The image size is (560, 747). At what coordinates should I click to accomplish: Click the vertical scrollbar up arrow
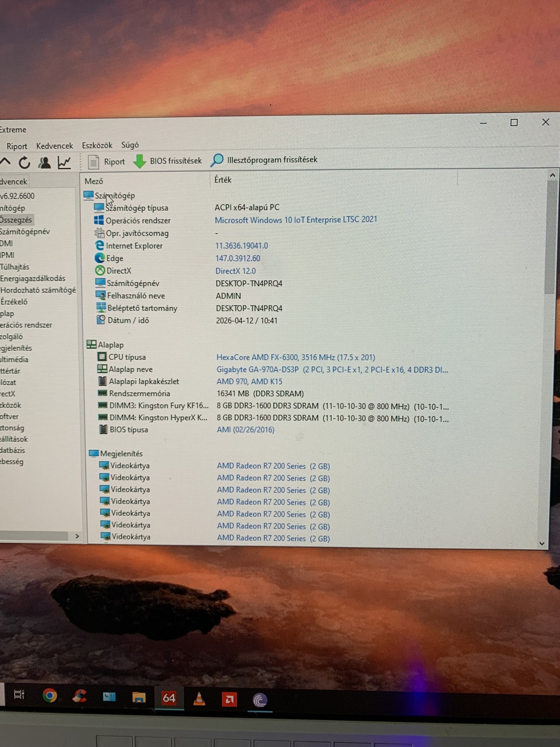point(552,176)
